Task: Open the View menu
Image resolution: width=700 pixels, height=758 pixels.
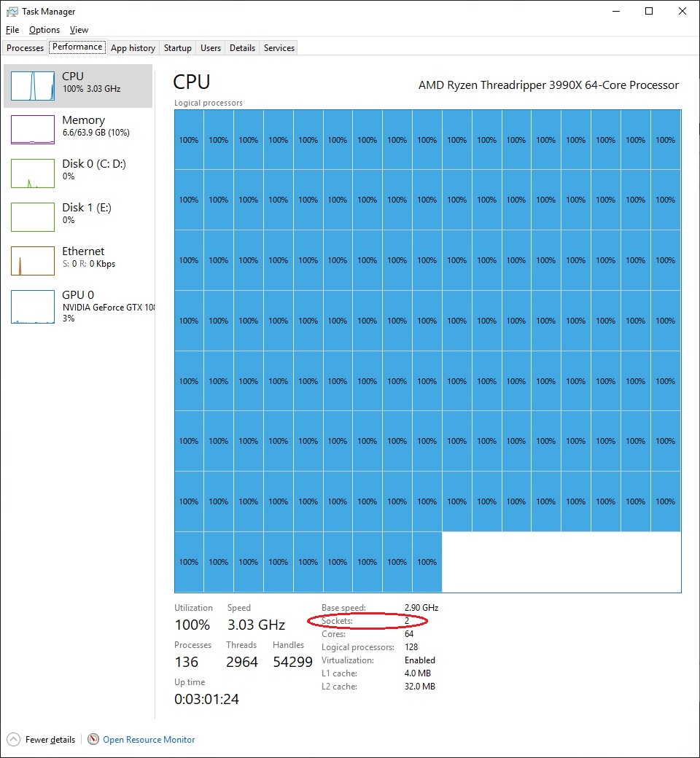Action: coord(79,30)
